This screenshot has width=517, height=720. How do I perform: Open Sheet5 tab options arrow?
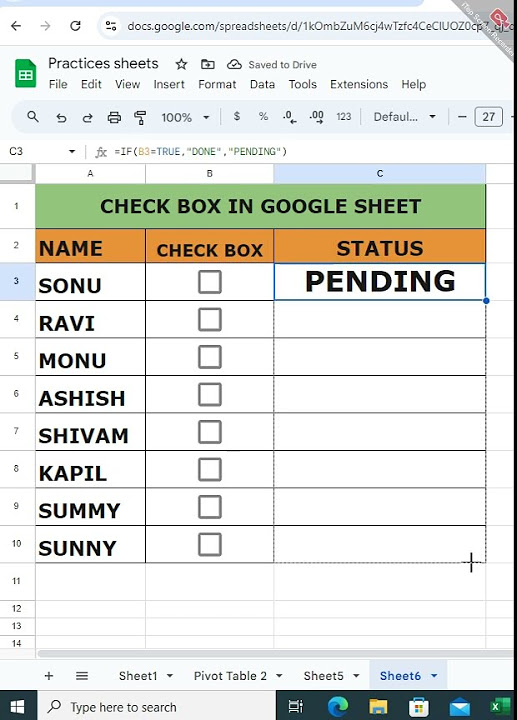pyautogui.click(x=356, y=676)
